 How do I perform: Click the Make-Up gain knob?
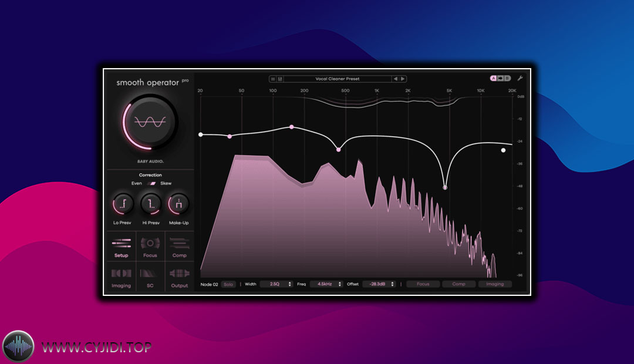click(x=178, y=204)
